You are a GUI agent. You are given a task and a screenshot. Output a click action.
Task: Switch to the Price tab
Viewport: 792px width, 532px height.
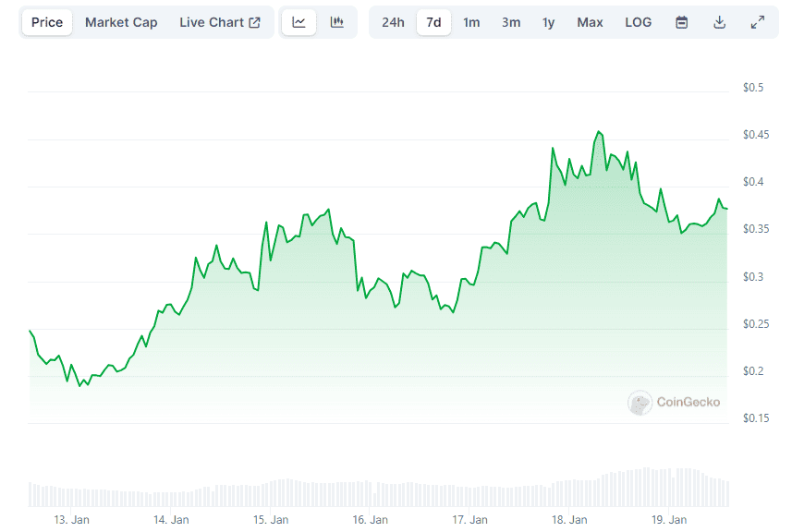[x=47, y=22]
